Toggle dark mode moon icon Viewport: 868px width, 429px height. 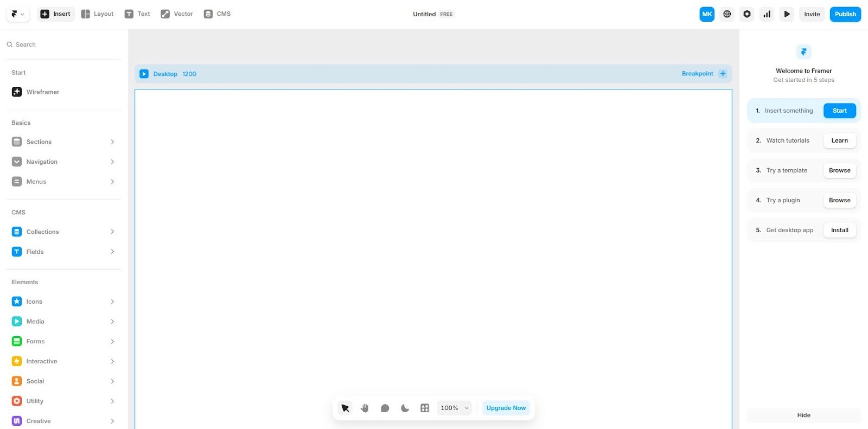click(x=405, y=408)
